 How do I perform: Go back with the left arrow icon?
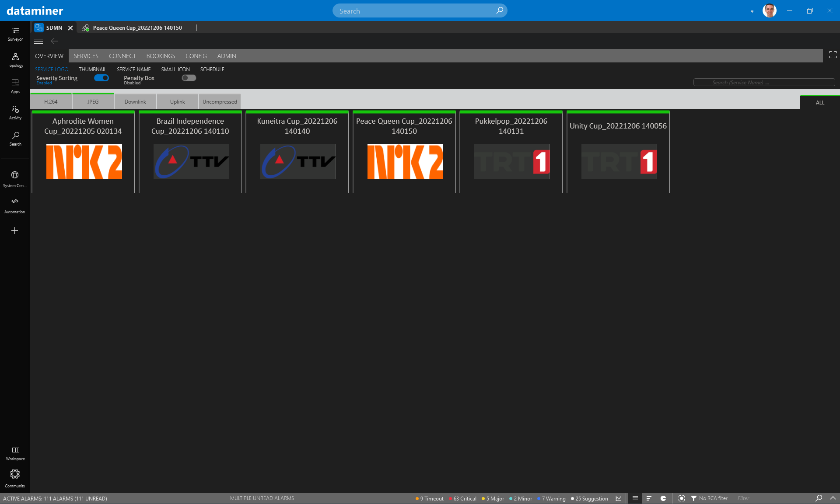point(54,41)
